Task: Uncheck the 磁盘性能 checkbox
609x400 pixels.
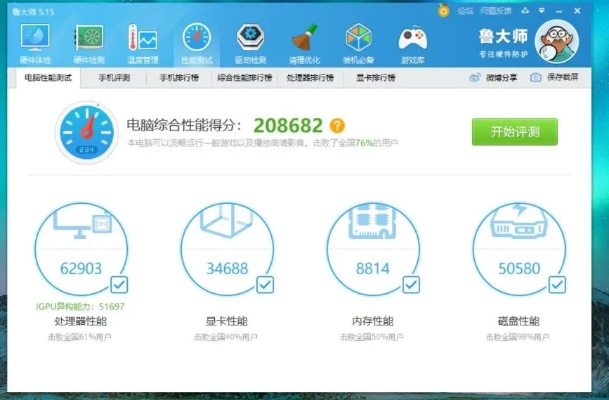Action: coord(558,284)
